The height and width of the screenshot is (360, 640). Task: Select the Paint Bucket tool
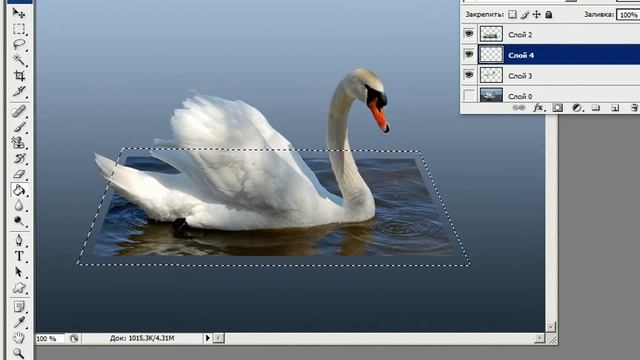coord(19,190)
